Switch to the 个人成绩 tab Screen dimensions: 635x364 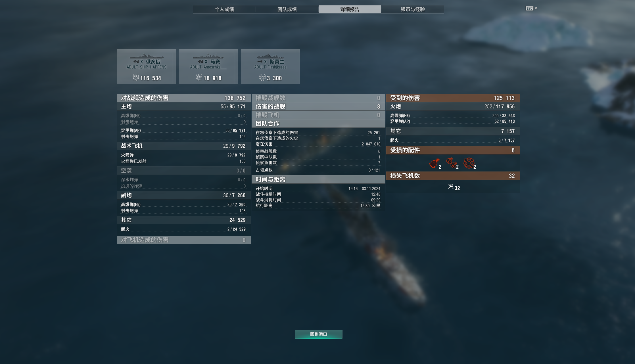click(224, 9)
